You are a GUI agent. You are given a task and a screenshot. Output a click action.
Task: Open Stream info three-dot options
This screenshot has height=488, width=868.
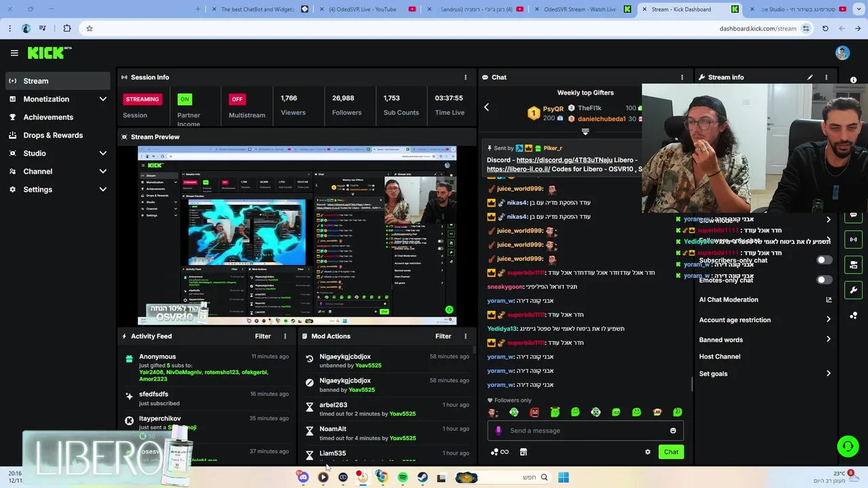tap(826, 77)
